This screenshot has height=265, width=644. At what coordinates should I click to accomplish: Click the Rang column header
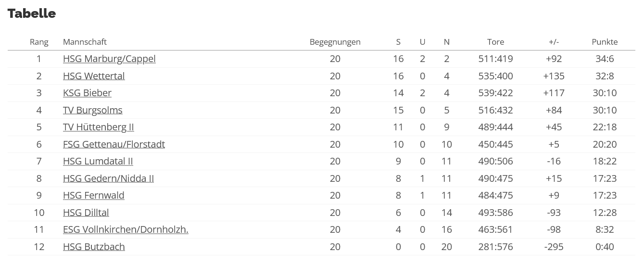pos(39,42)
